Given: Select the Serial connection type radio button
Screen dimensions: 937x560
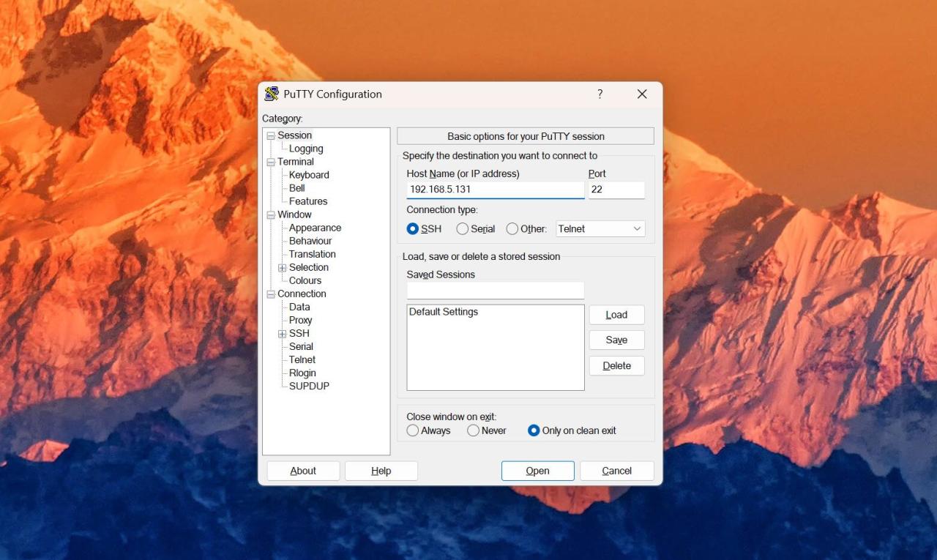Looking at the screenshot, I should coord(463,229).
